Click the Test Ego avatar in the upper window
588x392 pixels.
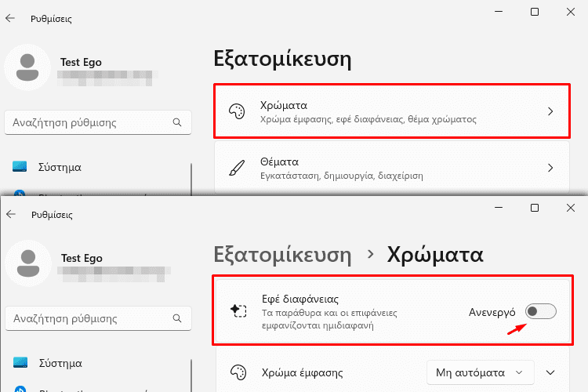coord(27,67)
